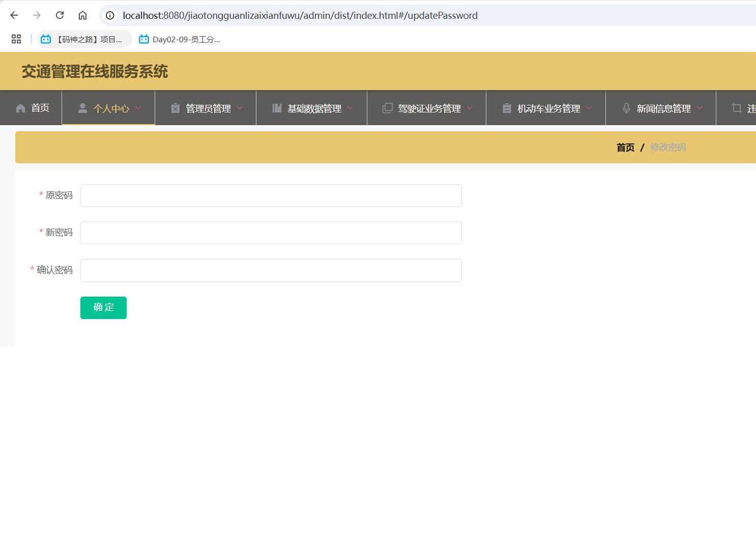This screenshot has height=550, width=756.
Task: Expand the 管理员管理 dropdown chevron
Action: point(240,108)
